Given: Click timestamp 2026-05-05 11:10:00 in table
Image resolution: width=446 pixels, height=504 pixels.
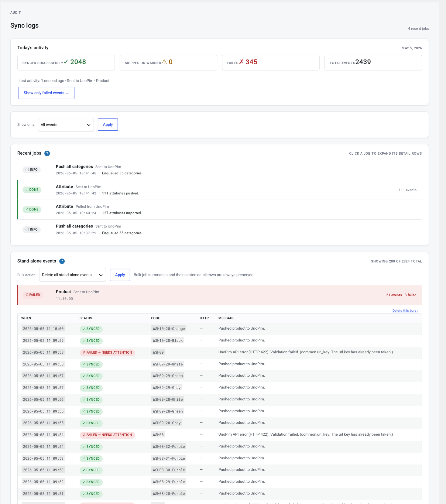Looking at the screenshot, I should [x=43, y=328].
